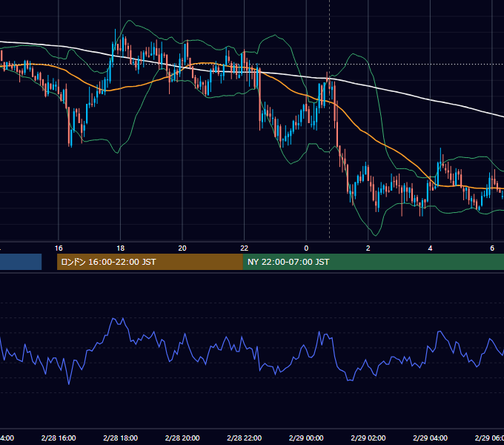Viewport: 504px width, 445px height.
Task: Click the '4' hour label on price chart axis
Action: (430, 248)
